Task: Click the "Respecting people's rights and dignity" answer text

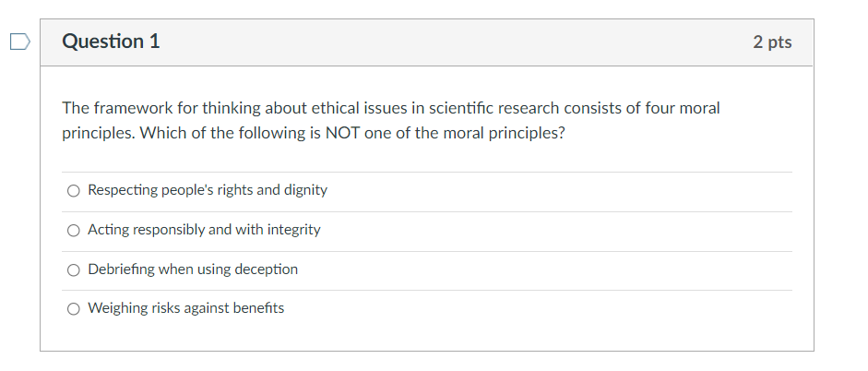Action: (208, 190)
